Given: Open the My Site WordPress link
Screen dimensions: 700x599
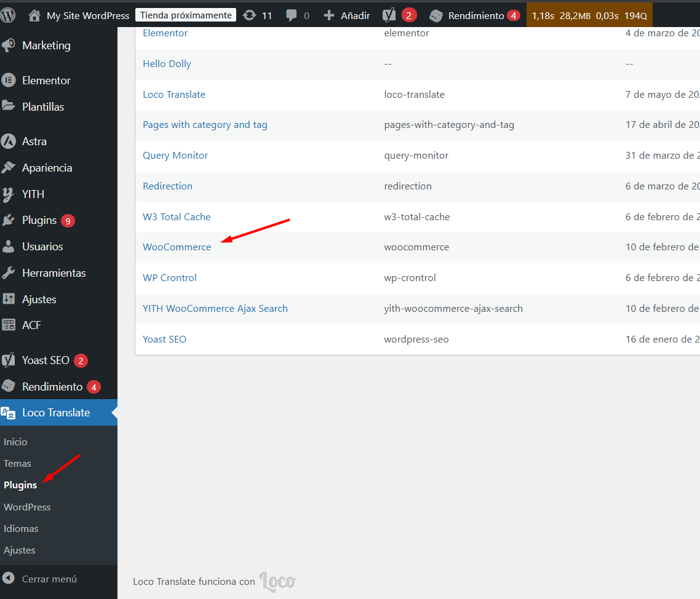Looking at the screenshot, I should (88, 15).
